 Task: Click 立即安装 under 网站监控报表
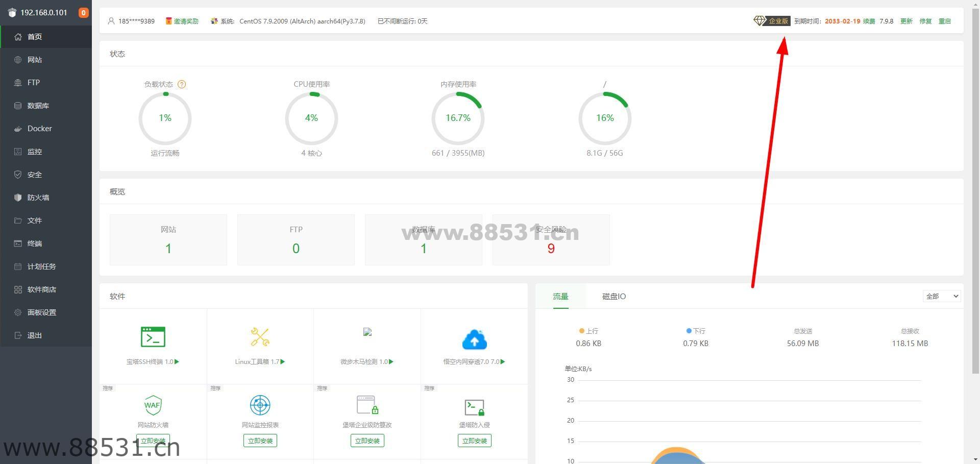[260, 441]
